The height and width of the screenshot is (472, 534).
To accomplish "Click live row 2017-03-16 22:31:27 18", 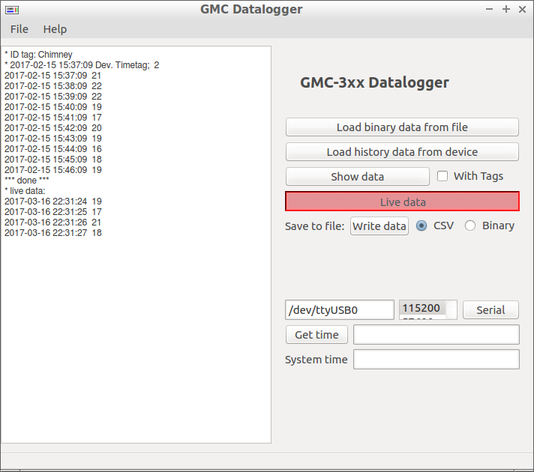I will [53, 233].
